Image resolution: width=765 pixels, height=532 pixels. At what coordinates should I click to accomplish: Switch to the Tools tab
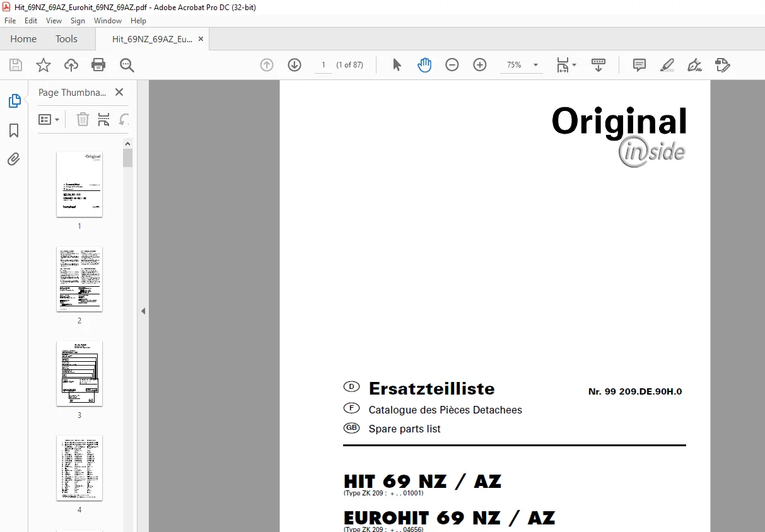(x=66, y=39)
